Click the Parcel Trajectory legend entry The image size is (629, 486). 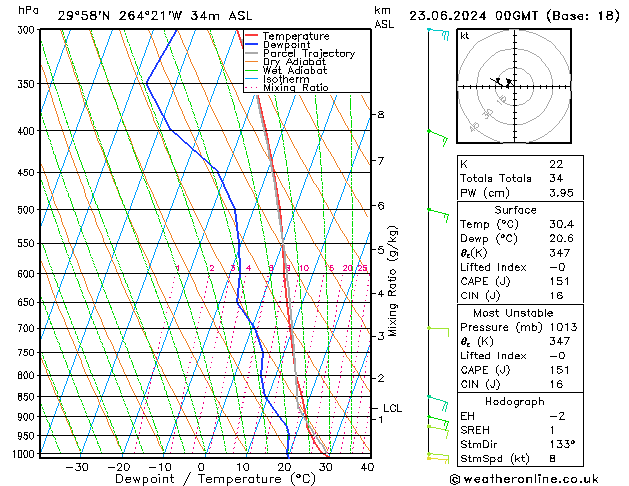308,54
